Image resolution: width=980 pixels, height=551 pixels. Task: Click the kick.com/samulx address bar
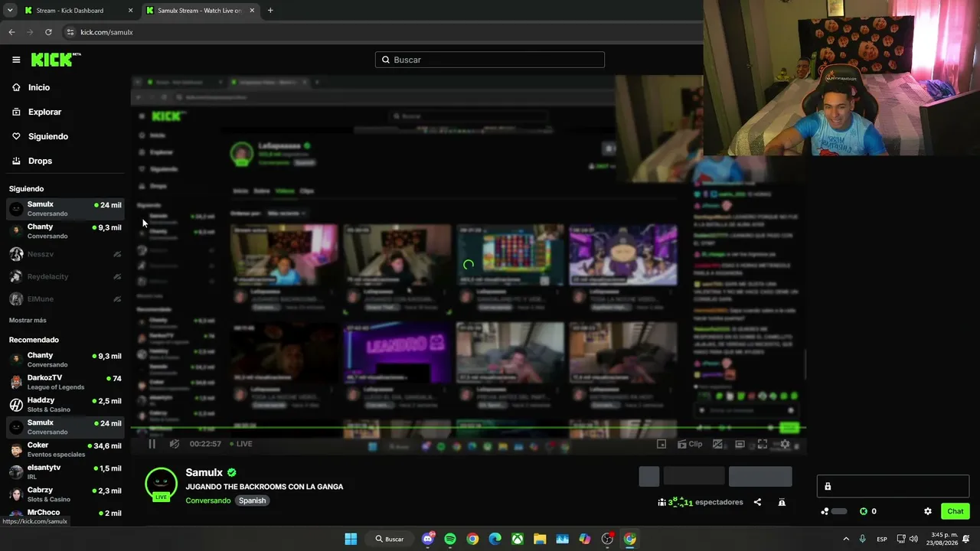tap(383, 32)
